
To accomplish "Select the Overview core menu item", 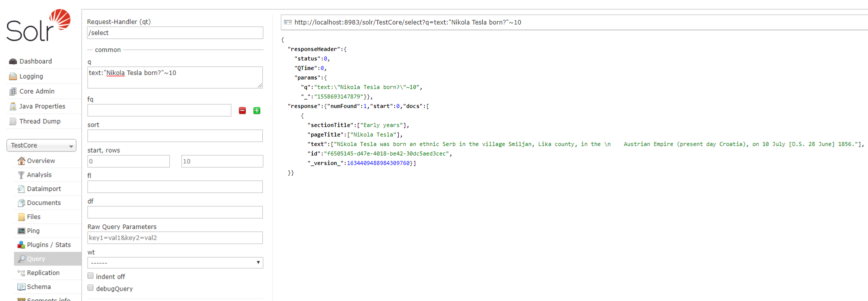I will [x=41, y=161].
